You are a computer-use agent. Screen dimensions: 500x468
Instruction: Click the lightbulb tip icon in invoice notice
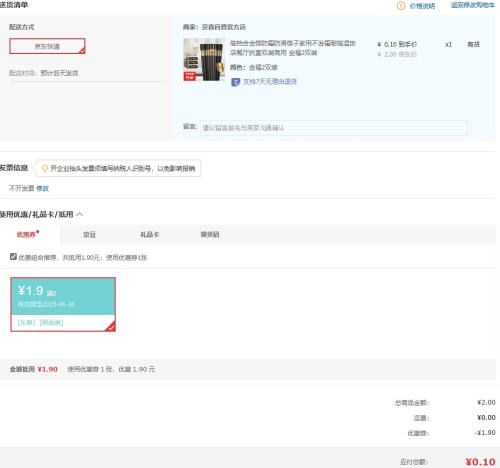pos(44,168)
